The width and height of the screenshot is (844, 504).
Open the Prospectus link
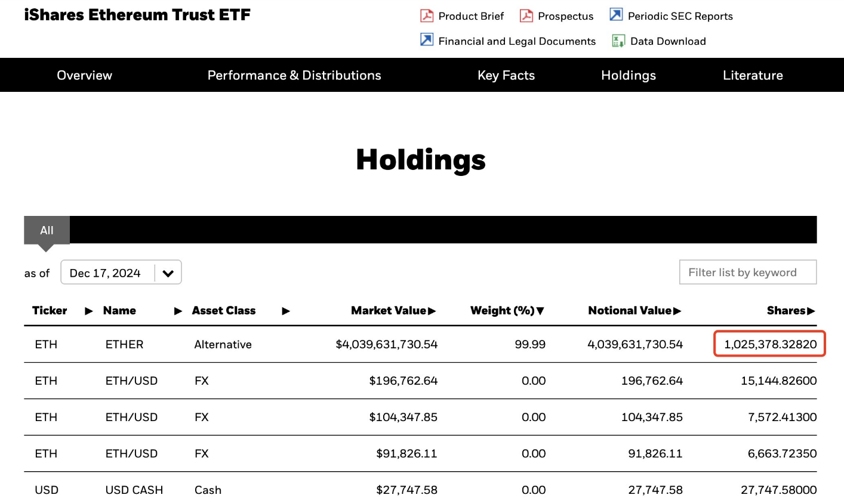click(565, 16)
